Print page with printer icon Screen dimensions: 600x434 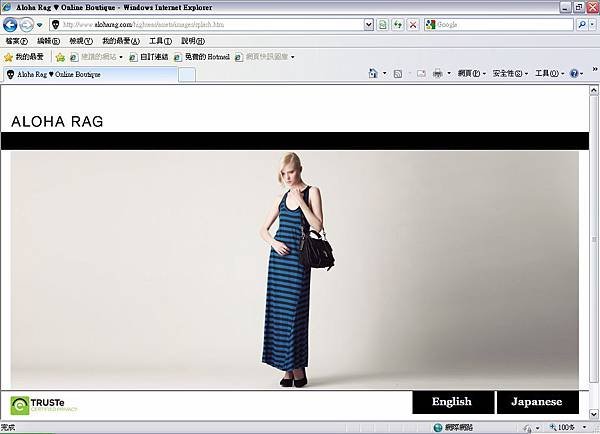pos(438,73)
